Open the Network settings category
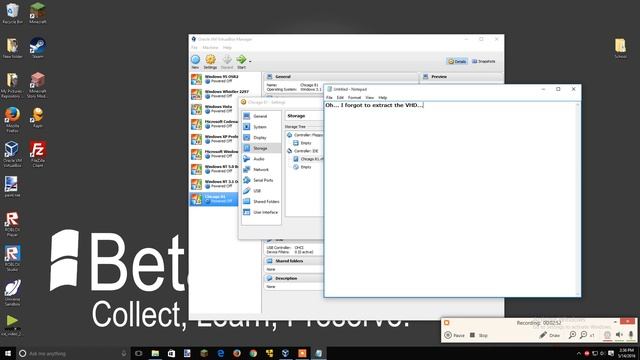This screenshot has width=640, height=360. [x=261, y=169]
